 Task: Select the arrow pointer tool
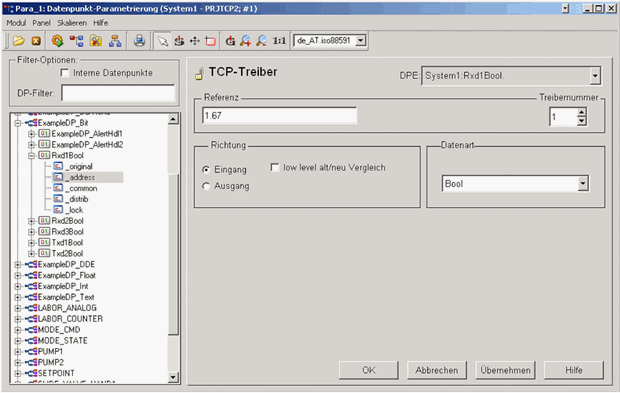click(163, 41)
